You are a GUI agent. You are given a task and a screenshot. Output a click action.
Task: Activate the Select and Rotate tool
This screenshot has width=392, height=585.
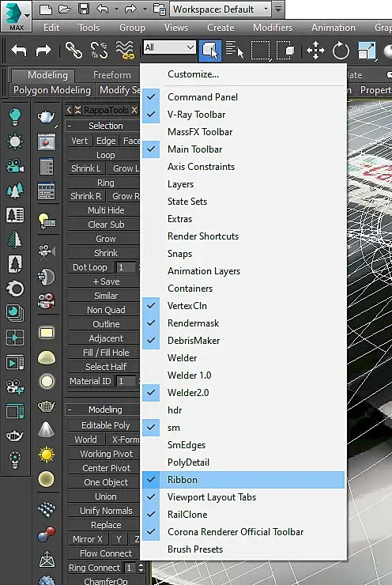click(x=341, y=51)
